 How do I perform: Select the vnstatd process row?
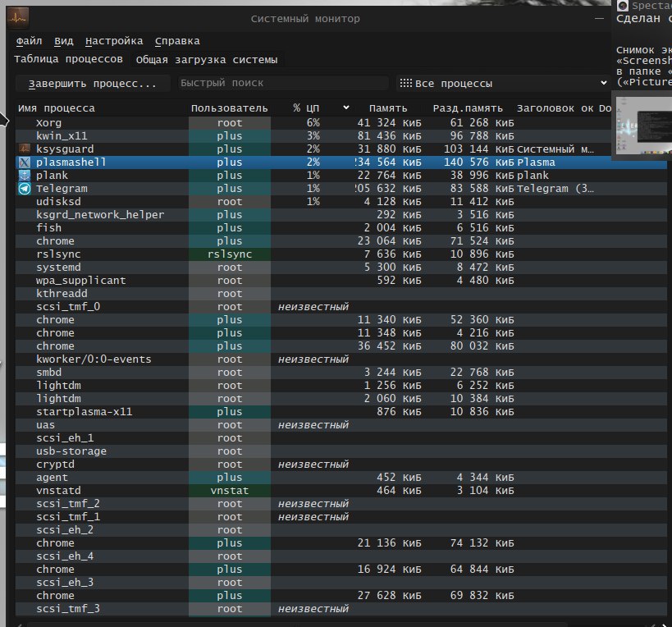[341, 490]
